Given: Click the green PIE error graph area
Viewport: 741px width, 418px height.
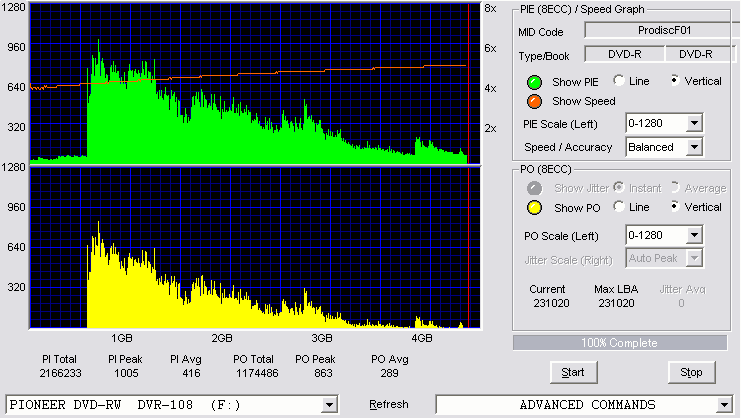Looking at the screenshot, I should tap(255, 84).
